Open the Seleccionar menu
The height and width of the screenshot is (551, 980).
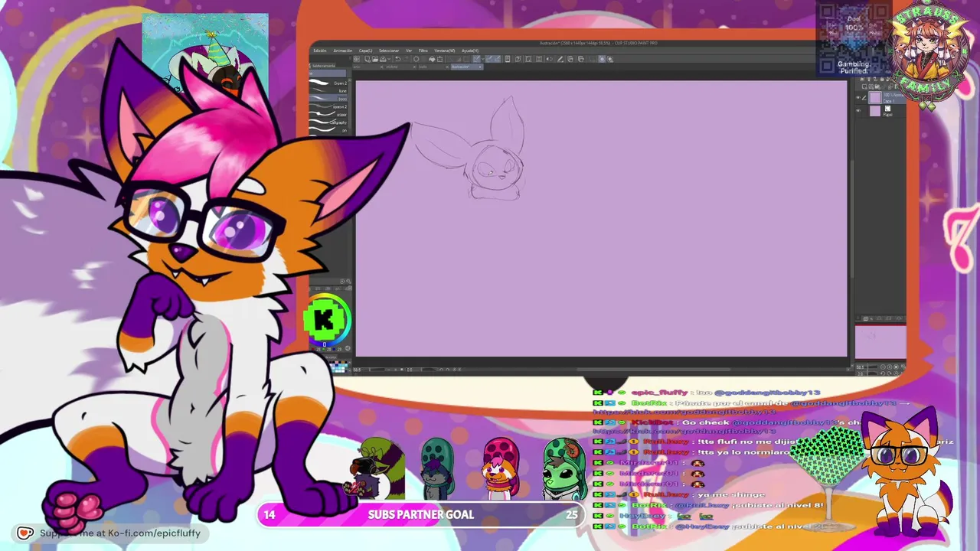tap(389, 51)
